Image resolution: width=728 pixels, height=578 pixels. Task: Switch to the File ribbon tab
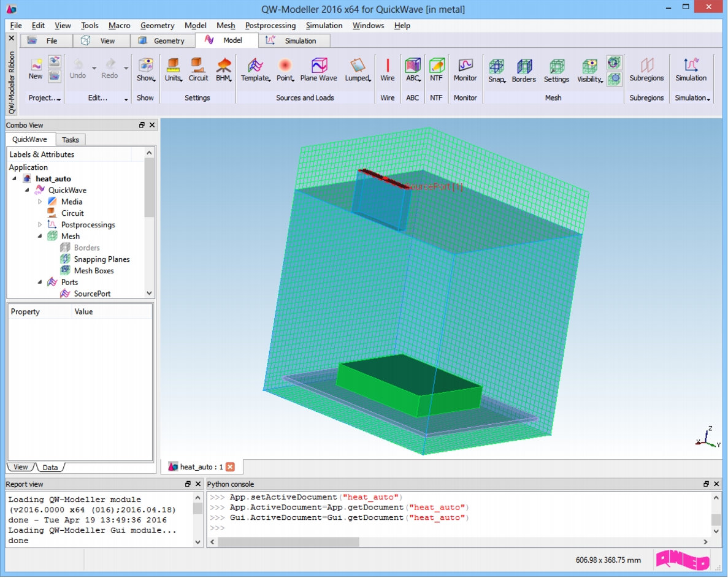[x=46, y=41]
